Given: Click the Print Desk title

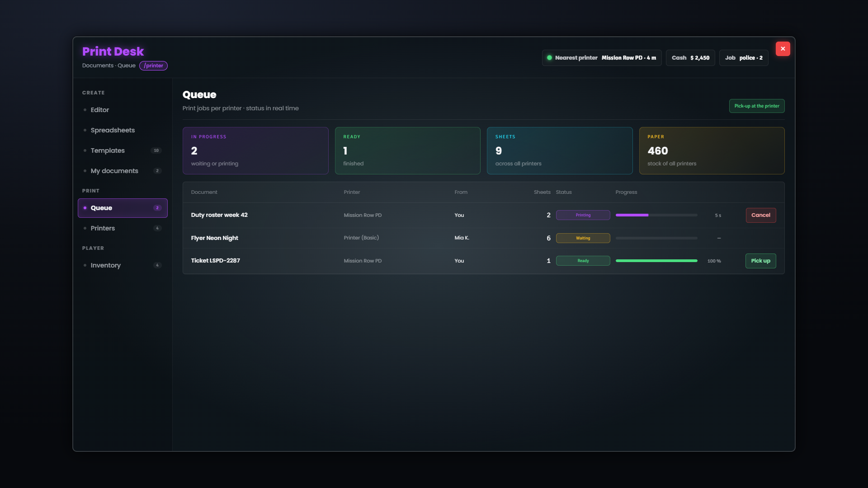Looking at the screenshot, I should pos(113,51).
